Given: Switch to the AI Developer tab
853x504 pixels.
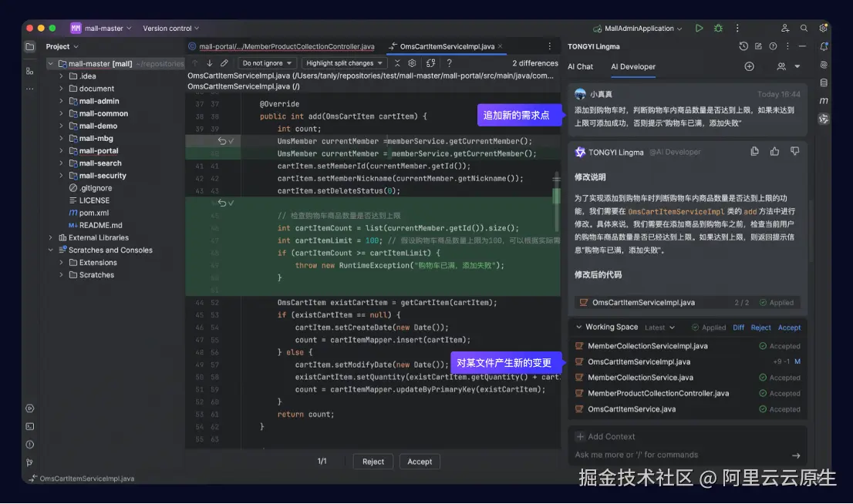Looking at the screenshot, I should [x=632, y=66].
